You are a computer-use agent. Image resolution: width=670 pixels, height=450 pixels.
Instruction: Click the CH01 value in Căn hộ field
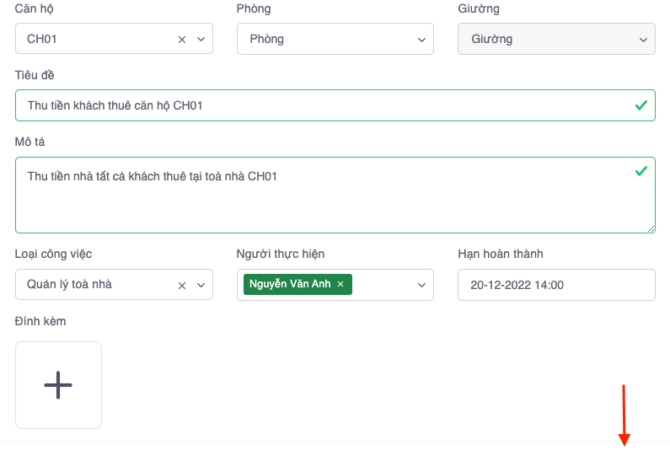pyautogui.click(x=42, y=39)
